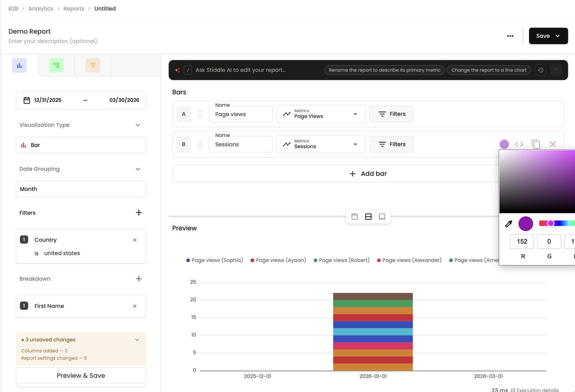Screen dimensions: 575x392
Task: Toggle the Page views (Sophia) legend entry
Action: [x=215, y=260]
